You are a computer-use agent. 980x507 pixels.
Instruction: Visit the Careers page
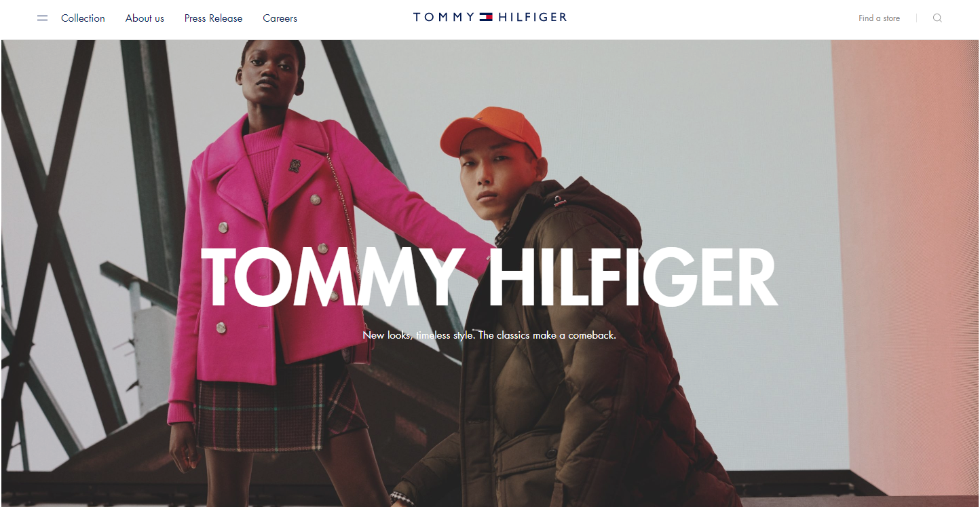pyautogui.click(x=280, y=18)
